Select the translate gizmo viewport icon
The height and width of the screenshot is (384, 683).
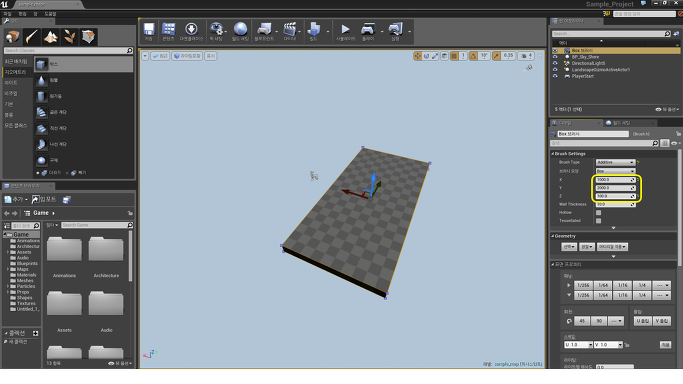[x=418, y=56]
